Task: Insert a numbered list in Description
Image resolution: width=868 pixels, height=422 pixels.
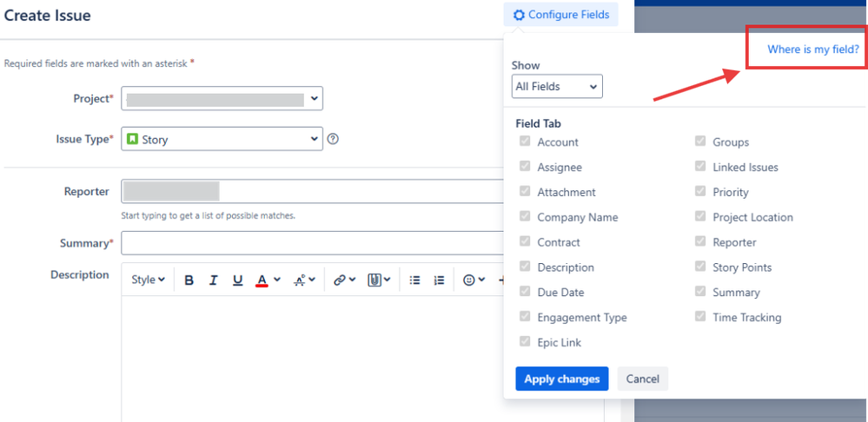Action: coord(439,280)
